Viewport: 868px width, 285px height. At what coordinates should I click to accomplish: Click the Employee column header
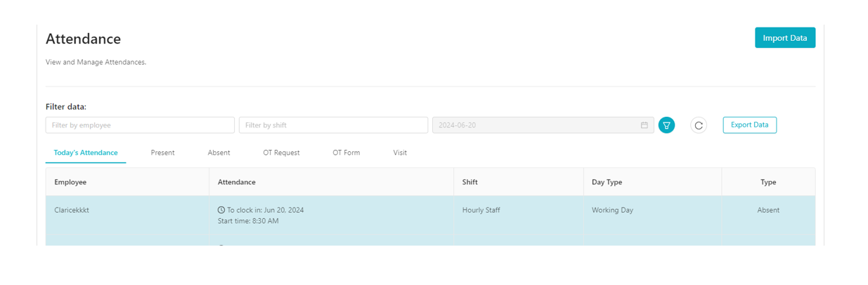(x=127, y=182)
